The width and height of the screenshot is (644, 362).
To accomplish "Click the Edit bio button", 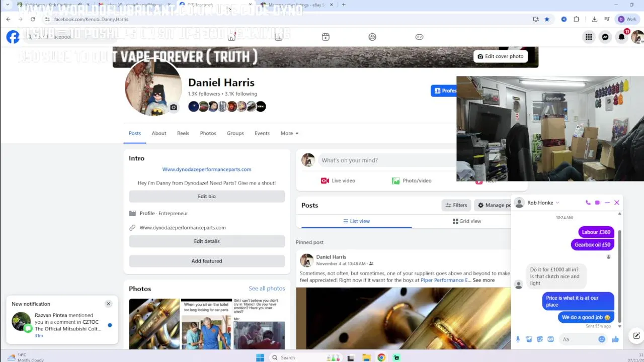I will 207,196.
